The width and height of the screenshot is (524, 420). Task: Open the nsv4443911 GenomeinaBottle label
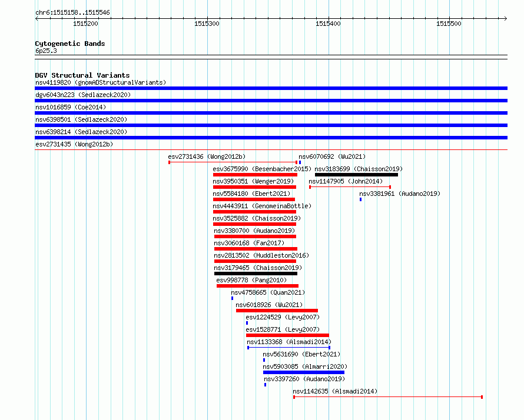(262, 206)
